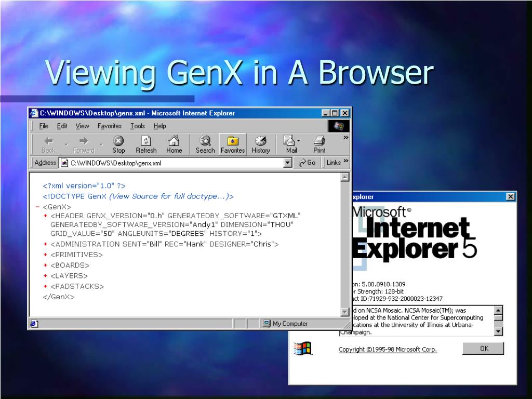The image size is (532, 399).
Task: Click the About dialog text scrollbar thumb
Action: 498,318
